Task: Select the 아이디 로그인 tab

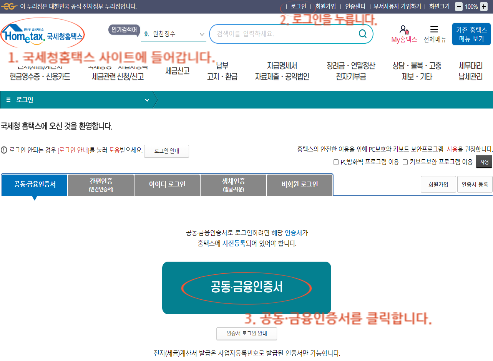Action: click(x=167, y=185)
